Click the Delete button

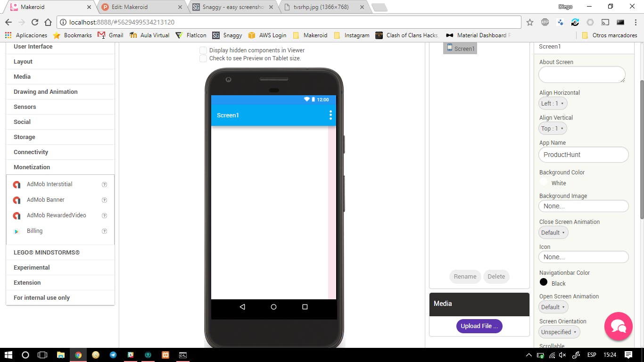tap(496, 277)
